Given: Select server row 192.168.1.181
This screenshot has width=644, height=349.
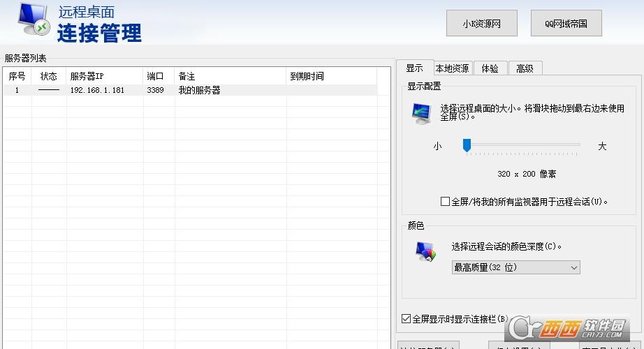Looking at the screenshot, I should (x=96, y=91).
